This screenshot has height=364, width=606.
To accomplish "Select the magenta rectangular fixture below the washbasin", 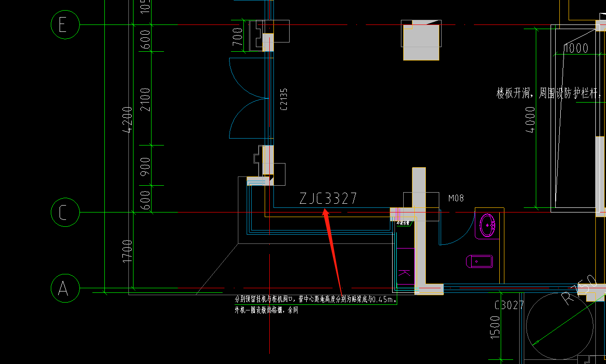I will (x=479, y=262).
